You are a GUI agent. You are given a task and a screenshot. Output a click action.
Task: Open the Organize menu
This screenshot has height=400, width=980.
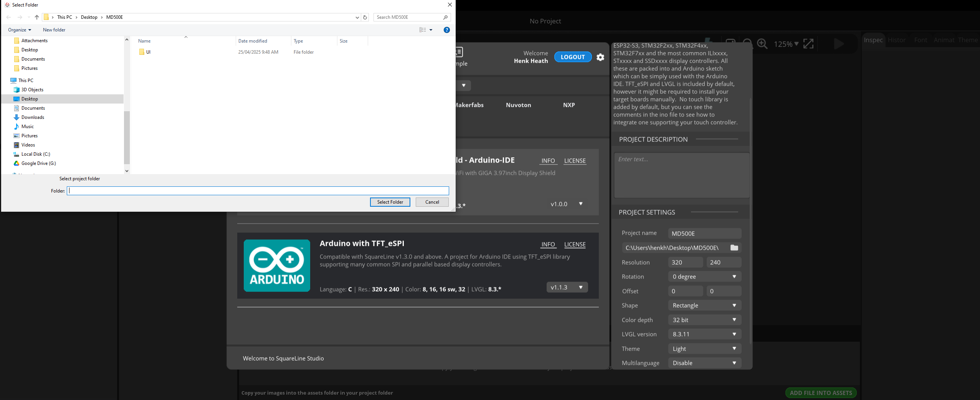(x=20, y=30)
